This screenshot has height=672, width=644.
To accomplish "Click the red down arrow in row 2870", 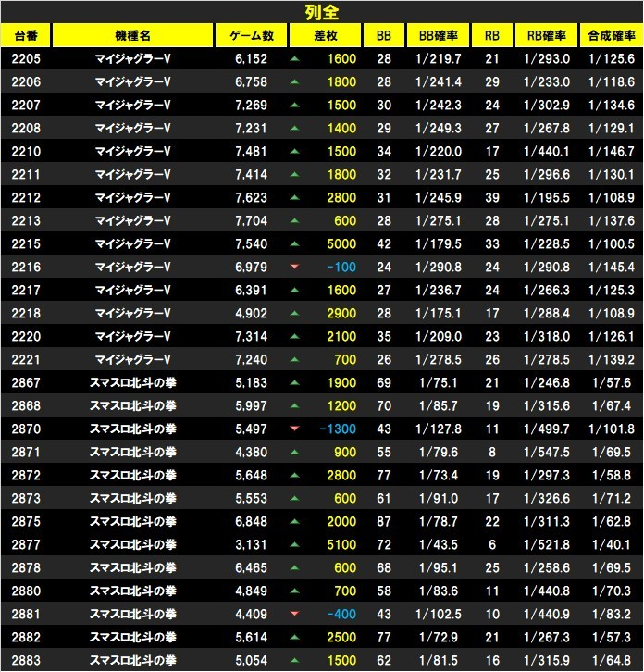I will tap(294, 429).
